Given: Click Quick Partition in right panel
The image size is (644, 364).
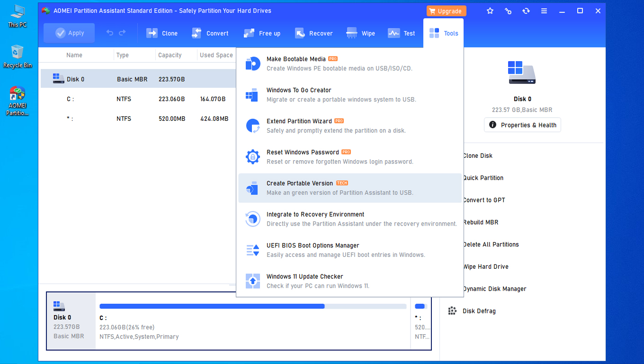Looking at the screenshot, I should point(483,178).
